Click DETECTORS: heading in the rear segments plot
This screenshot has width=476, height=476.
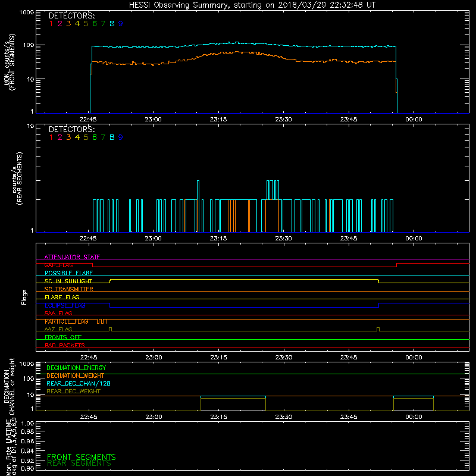pos(72,129)
